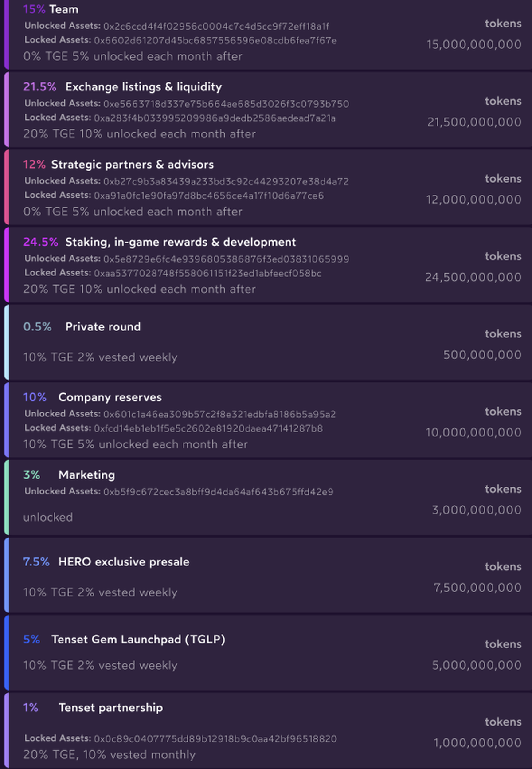Open Staking rewards locked assets address
Screen dimensions: 532x769
tap(207, 274)
